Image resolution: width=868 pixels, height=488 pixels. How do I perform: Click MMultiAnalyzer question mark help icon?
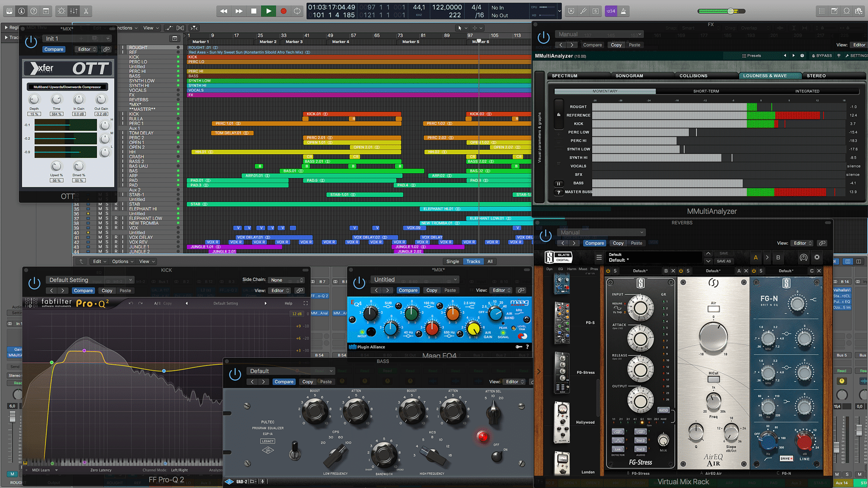tap(559, 192)
